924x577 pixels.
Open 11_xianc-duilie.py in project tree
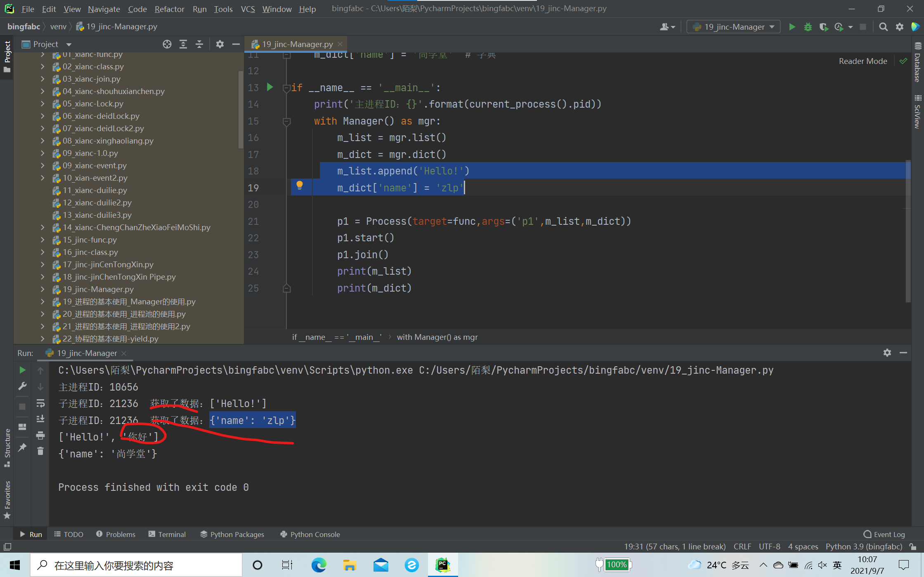point(95,190)
